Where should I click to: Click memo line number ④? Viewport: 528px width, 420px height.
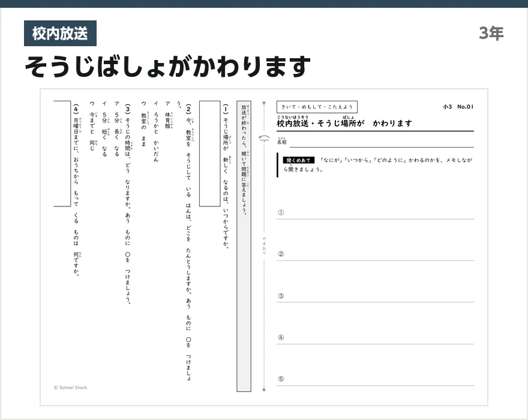click(281, 337)
